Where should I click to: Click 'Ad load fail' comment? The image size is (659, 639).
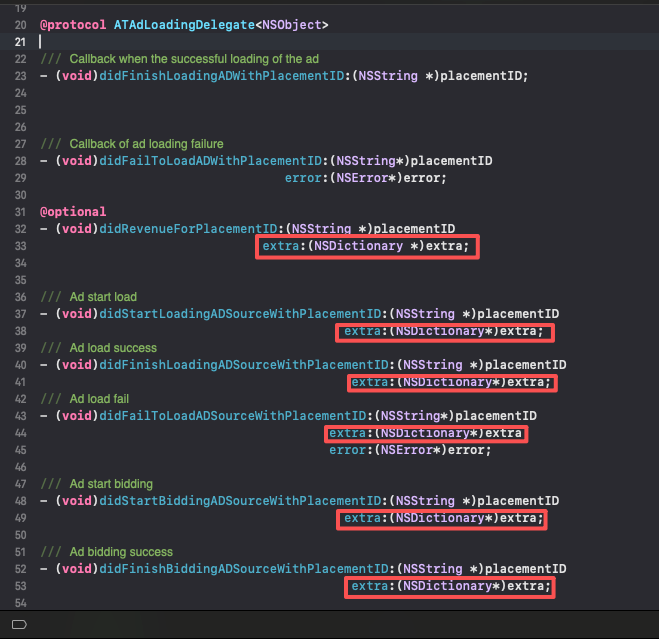pos(99,399)
